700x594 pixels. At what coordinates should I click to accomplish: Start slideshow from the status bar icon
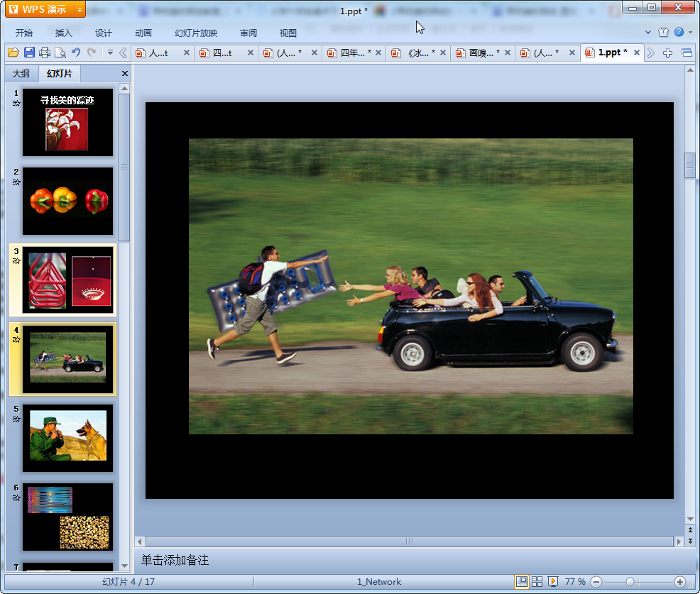552,581
